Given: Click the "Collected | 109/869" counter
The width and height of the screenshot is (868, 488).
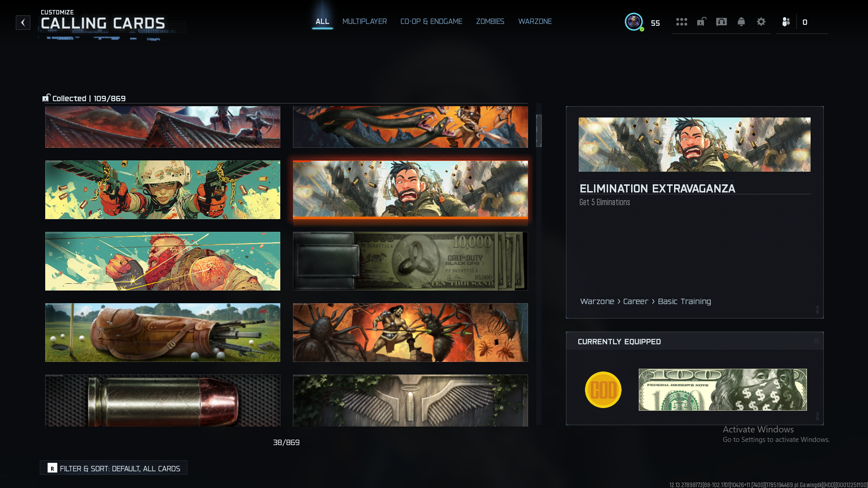Looking at the screenshot, I should tap(89, 99).
